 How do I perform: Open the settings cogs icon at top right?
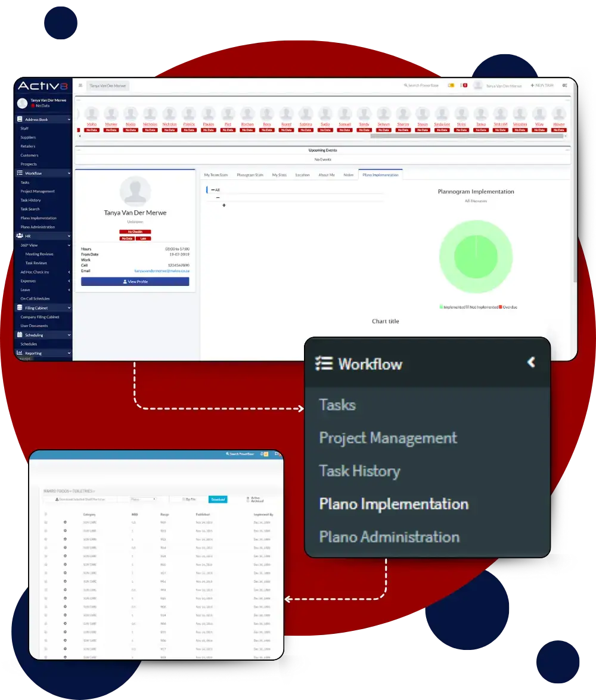click(x=564, y=86)
